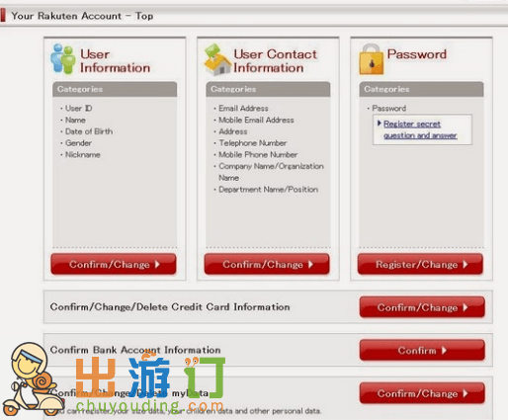Select the Mobile Email Address item
The image size is (508, 420).
[256, 120]
